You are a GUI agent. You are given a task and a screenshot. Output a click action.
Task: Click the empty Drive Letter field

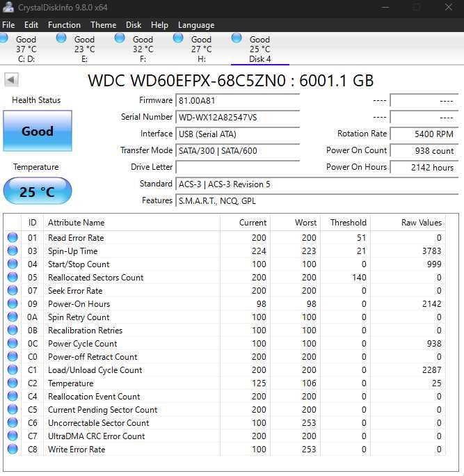tap(238, 167)
